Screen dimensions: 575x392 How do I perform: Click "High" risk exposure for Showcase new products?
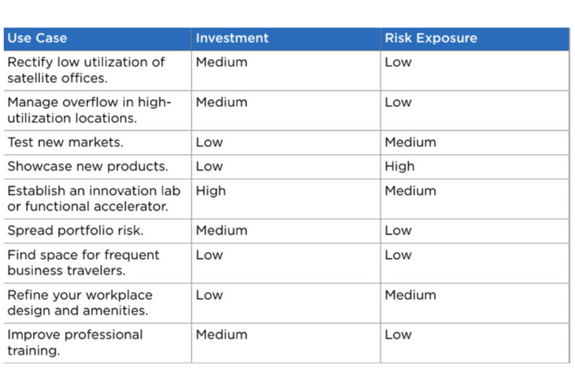pos(400,167)
